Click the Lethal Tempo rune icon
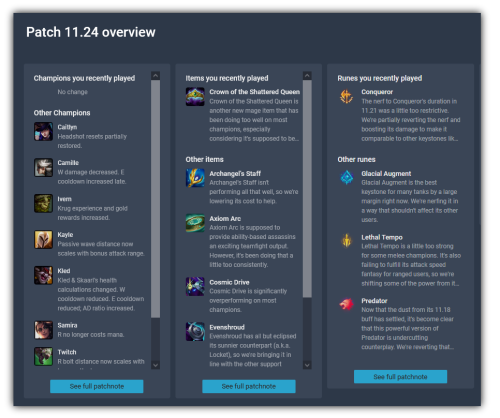Screen dimensions: 500x418 click(347, 240)
